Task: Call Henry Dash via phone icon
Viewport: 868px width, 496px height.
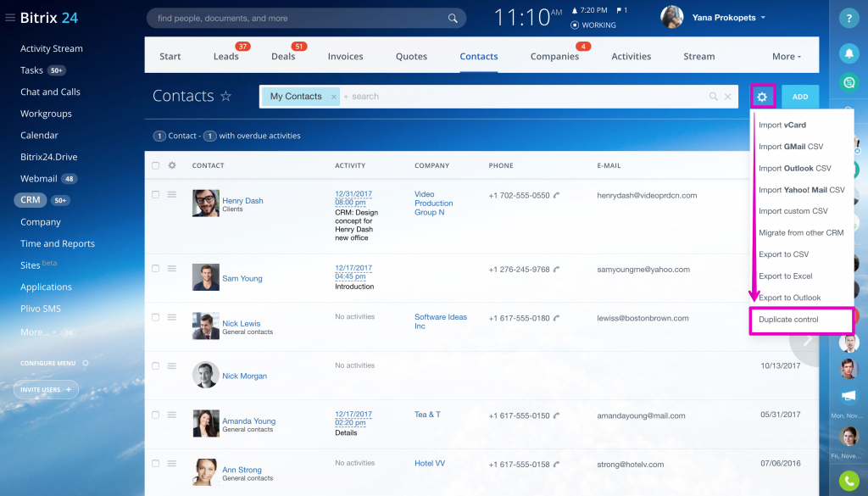Action: (x=556, y=195)
